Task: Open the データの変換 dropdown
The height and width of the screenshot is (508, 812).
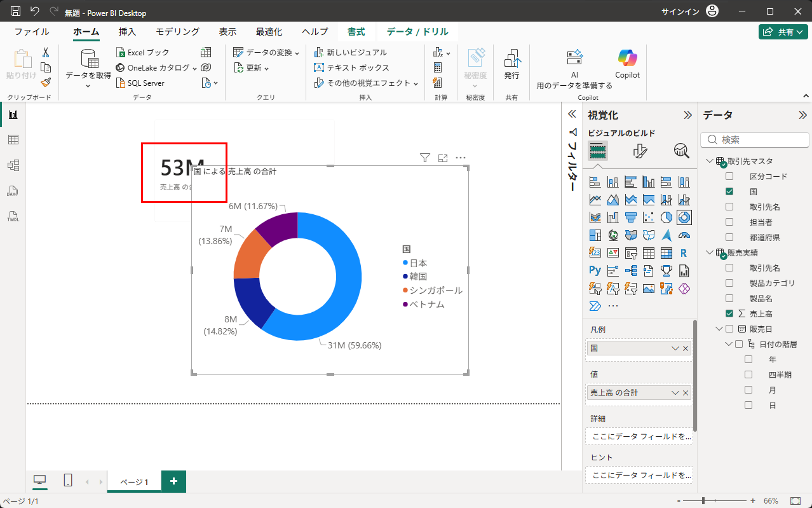Action: [266, 52]
